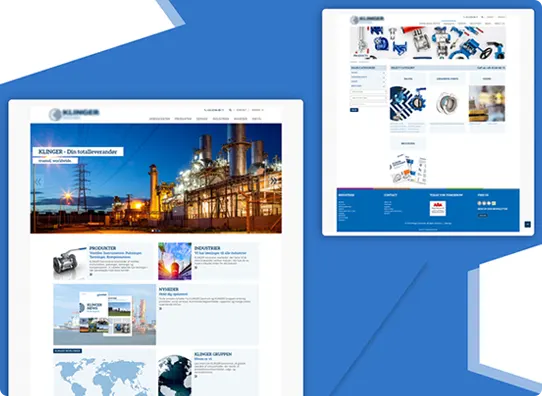Open highlighted PRODUCTS tab in product page navigation
Screen dimensions: 542x396
coord(449,23)
